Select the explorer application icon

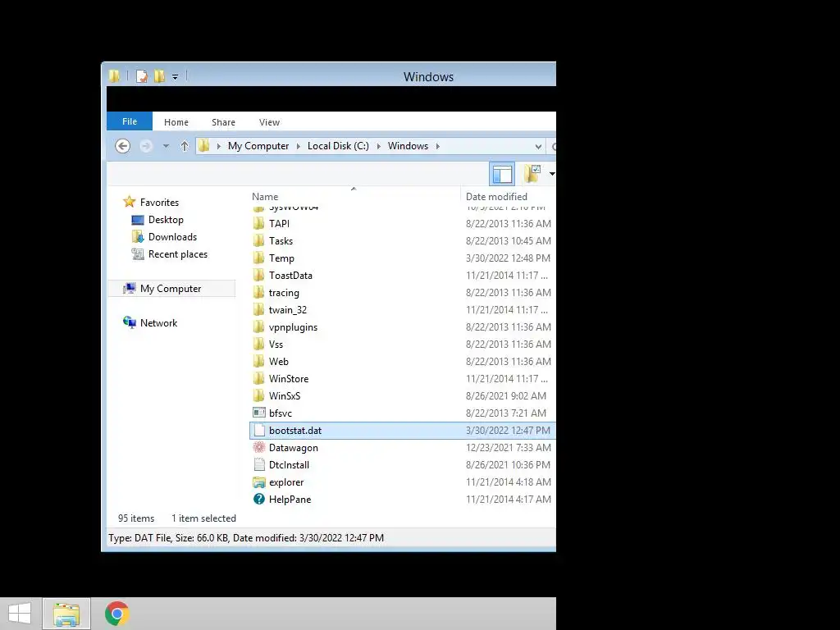point(258,482)
